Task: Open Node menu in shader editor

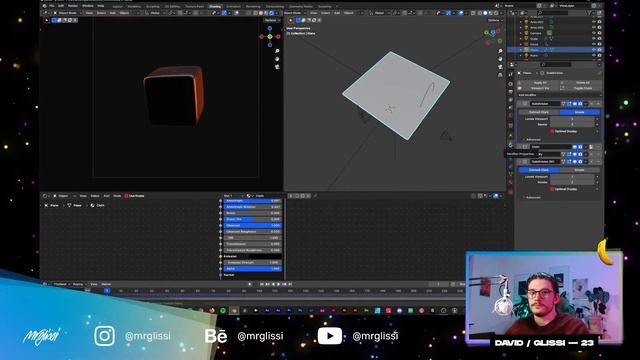Action: point(117,196)
